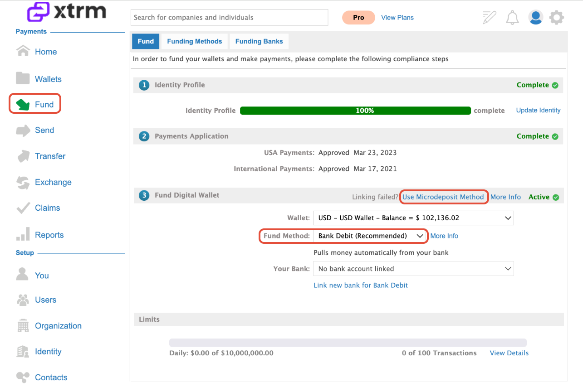Click the You person icon
The image size is (583, 392).
click(x=22, y=274)
